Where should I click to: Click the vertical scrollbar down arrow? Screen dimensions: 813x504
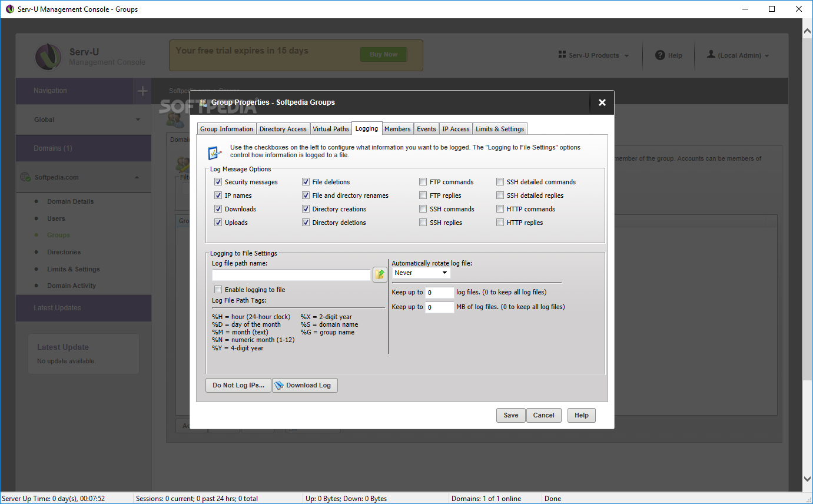tap(807, 479)
